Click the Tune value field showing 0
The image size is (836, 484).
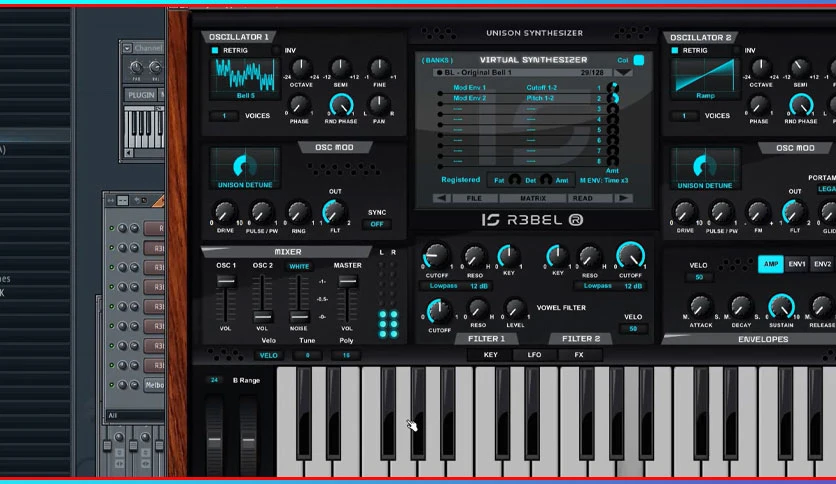point(308,356)
